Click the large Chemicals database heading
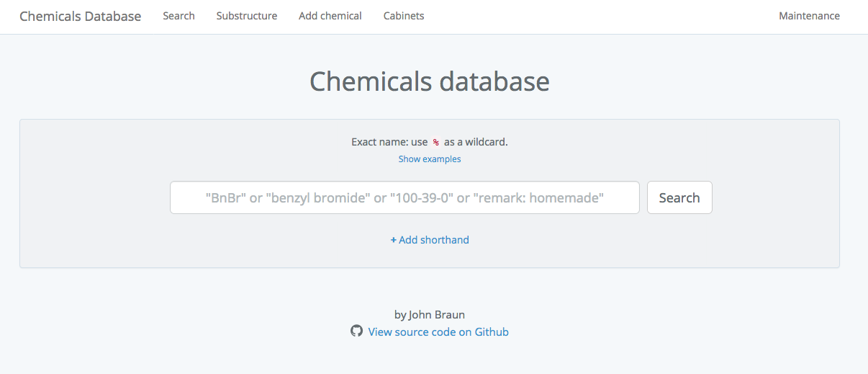This screenshot has height=374, width=868. tap(430, 81)
